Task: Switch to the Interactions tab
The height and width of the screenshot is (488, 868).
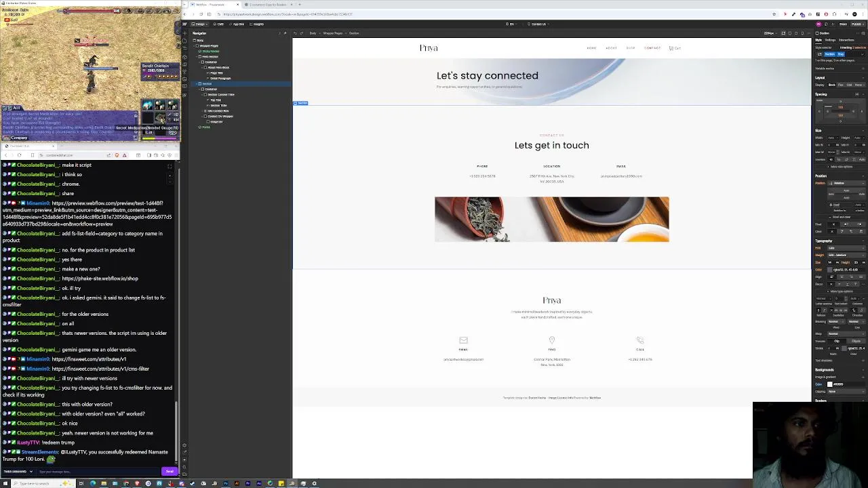Action: [x=846, y=40]
